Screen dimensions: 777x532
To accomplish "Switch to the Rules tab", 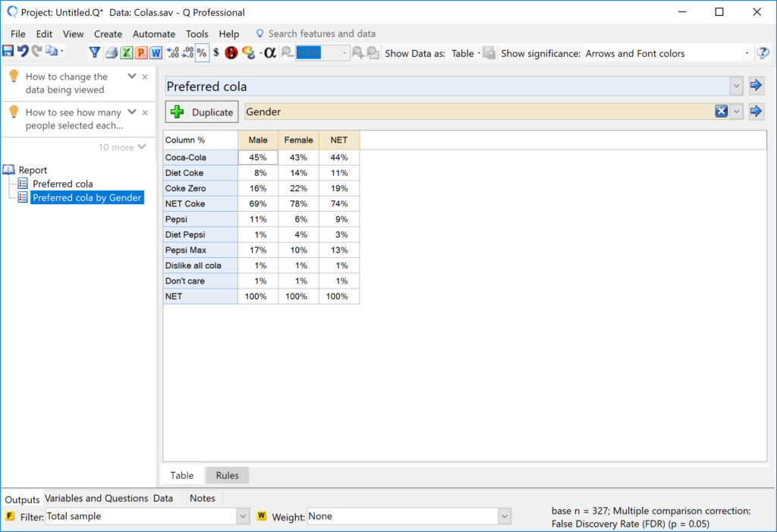I will 228,475.
